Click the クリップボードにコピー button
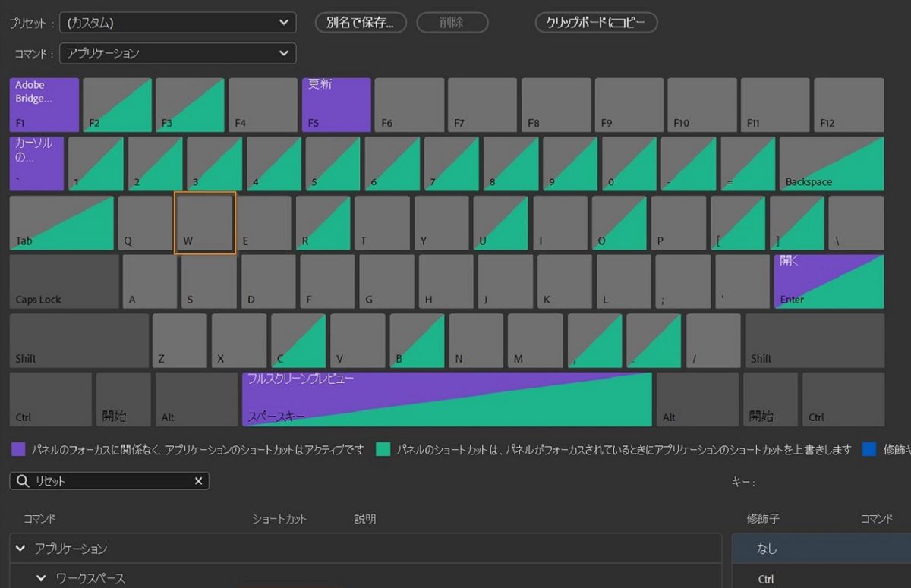 pos(596,23)
